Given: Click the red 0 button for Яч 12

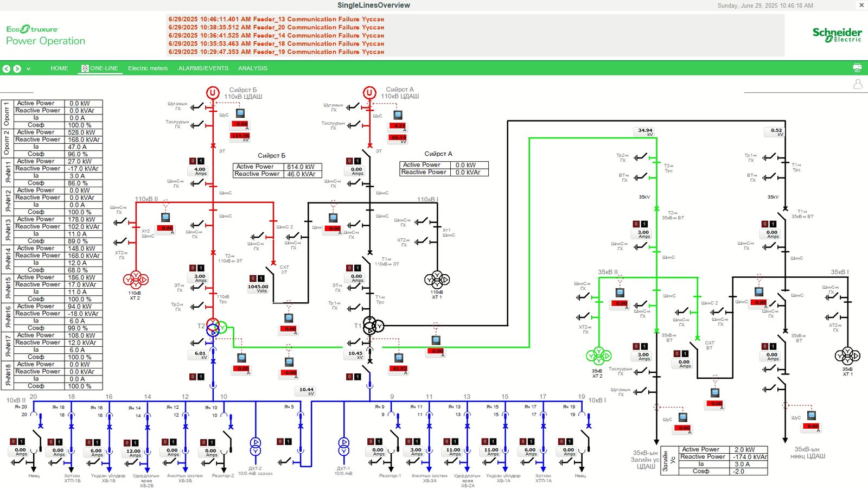Looking at the screenshot, I should tap(165, 442).
